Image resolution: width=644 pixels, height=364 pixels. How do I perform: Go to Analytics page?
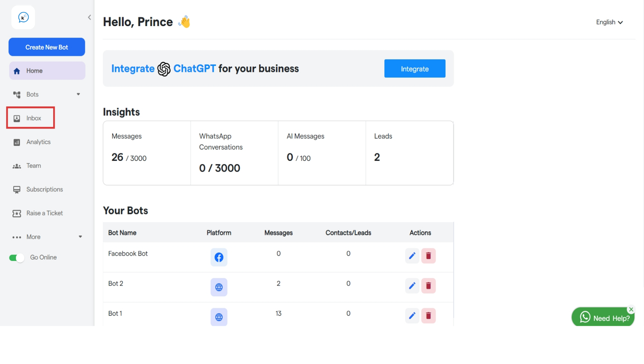(x=38, y=142)
